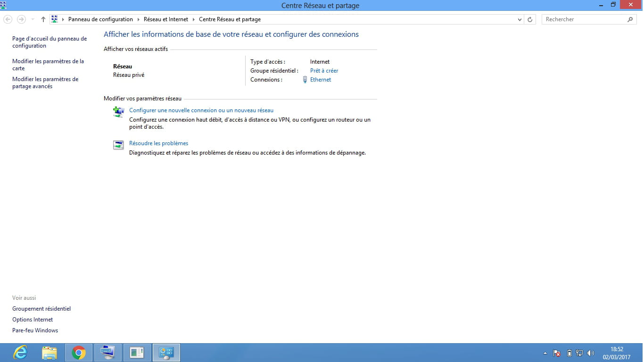The image size is (644, 362).
Task: Expand arrow after Réseau et Internet breadcrumb
Action: (194, 19)
